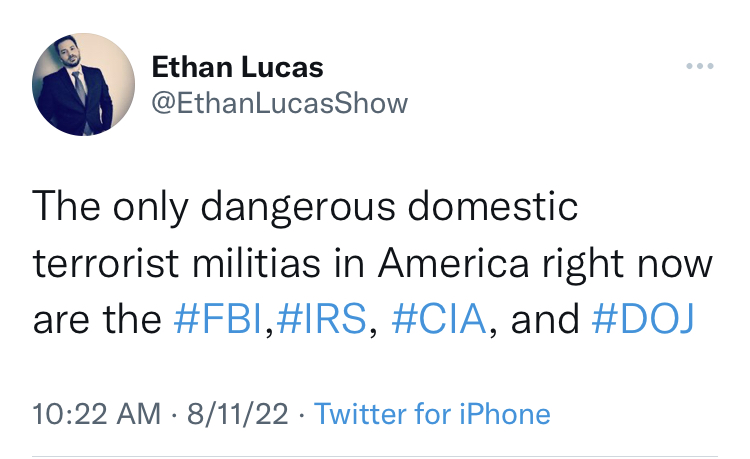Open the Ethan Lucas display name
Screen dimensions: 750x459
click(x=237, y=68)
